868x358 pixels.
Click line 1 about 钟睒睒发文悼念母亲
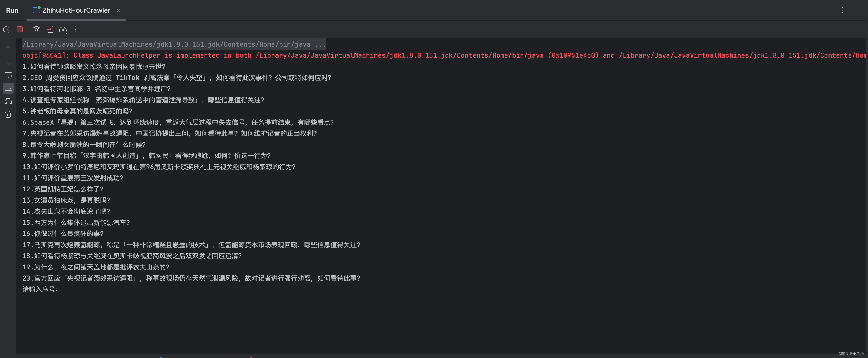(x=94, y=66)
